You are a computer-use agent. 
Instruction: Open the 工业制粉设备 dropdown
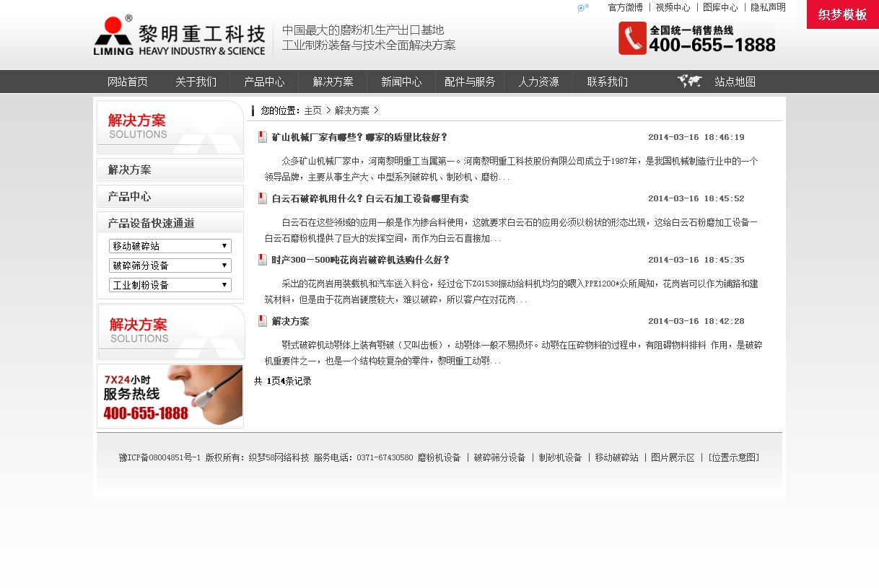[x=170, y=285]
